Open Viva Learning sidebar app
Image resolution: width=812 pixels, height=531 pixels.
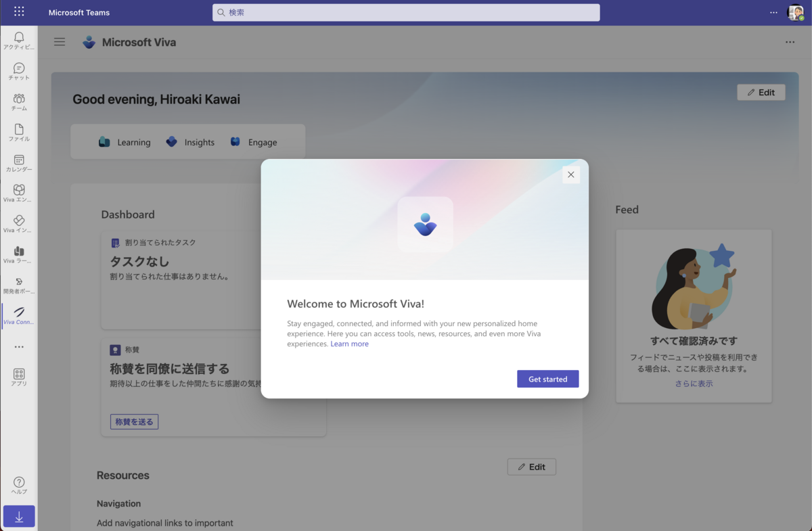pyautogui.click(x=19, y=254)
